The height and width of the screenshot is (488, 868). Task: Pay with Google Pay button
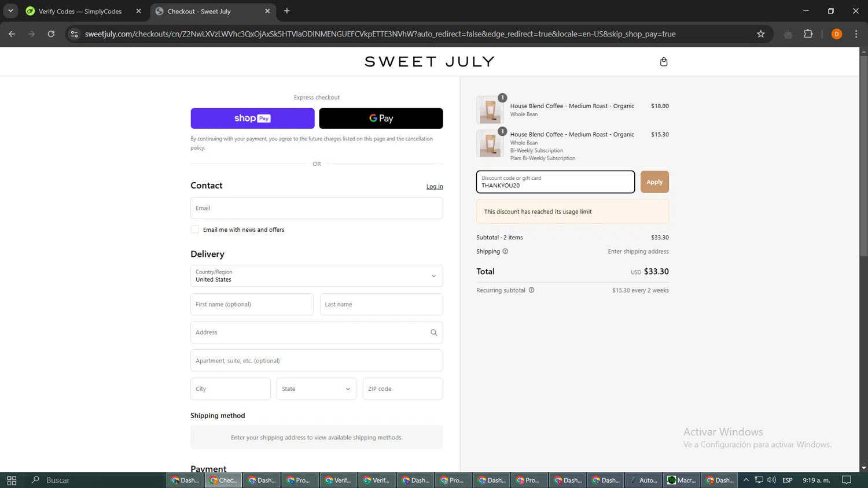(x=381, y=119)
